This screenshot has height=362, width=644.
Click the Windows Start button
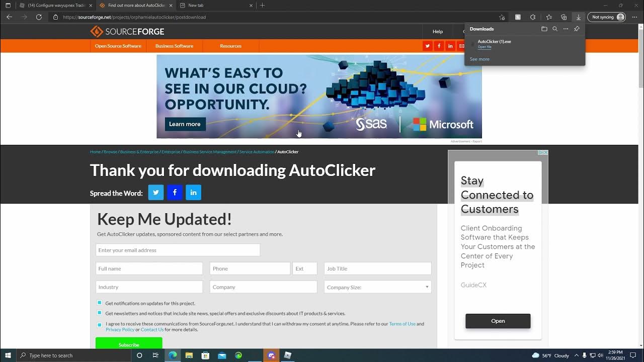click(8, 355)
